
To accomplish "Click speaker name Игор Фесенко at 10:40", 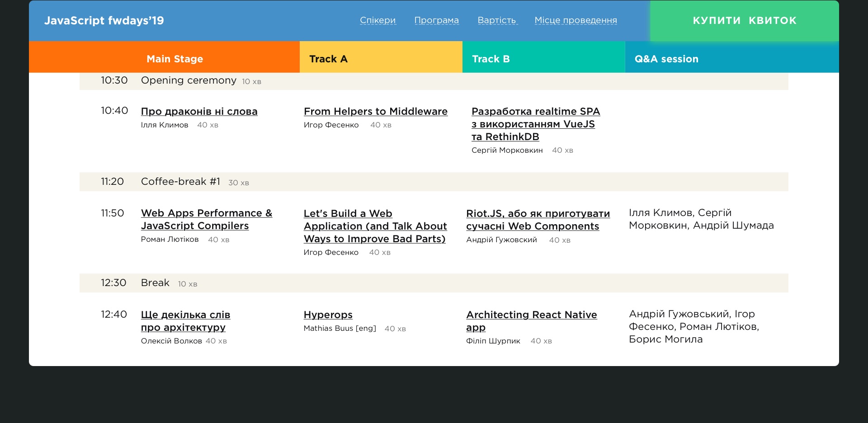I will pyautogui.click(x=331, y=125).
